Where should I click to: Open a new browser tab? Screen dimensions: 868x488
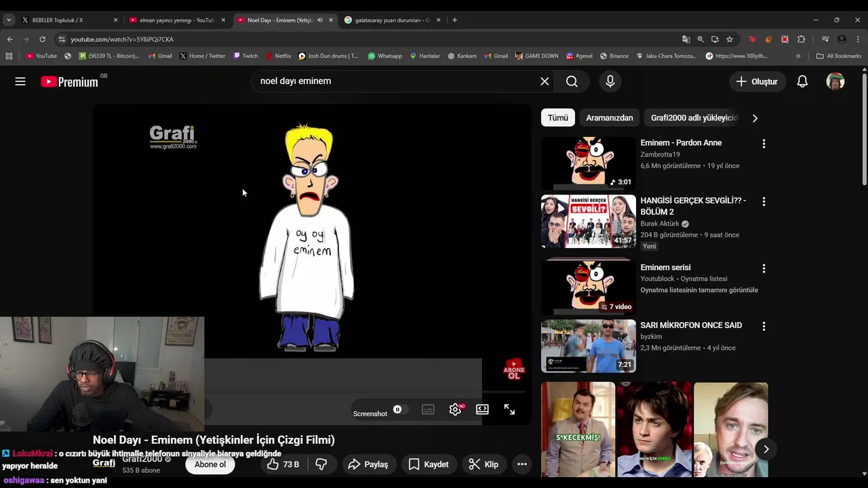coord(454,20)
